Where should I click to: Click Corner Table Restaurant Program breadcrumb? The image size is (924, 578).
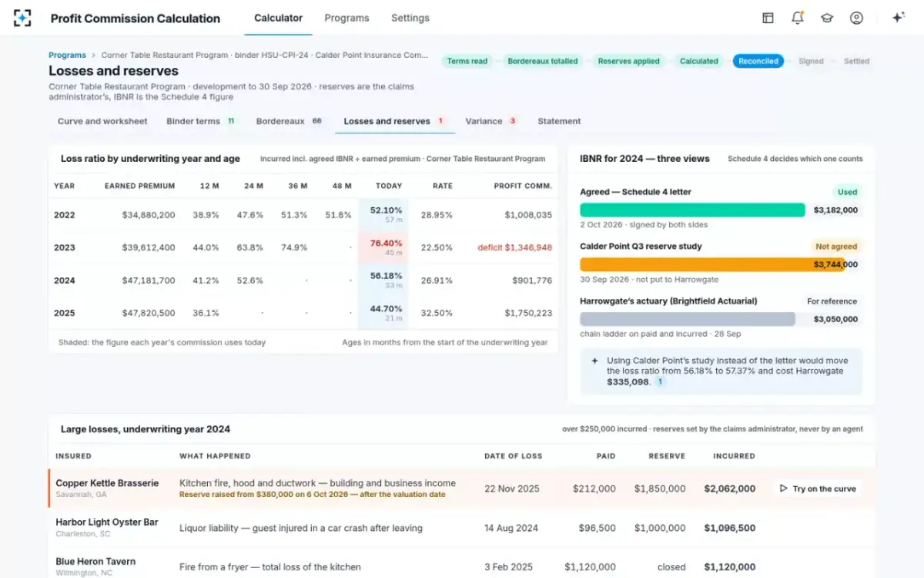[165, 55]
